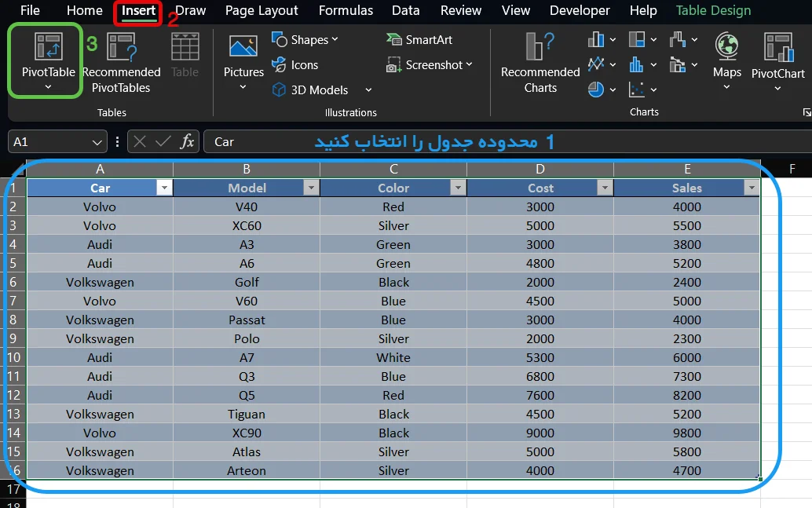
Task: Click cell with 7600
Action: (x=540, y=395)
